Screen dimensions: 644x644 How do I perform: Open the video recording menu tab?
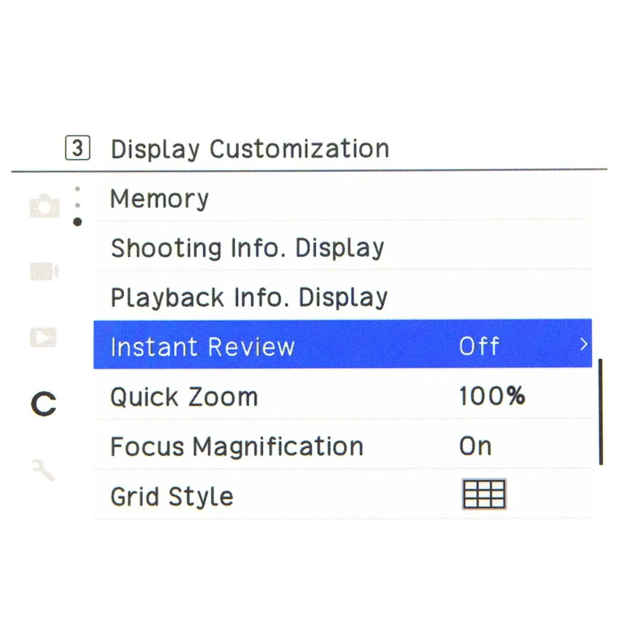[x=44, y=271]
